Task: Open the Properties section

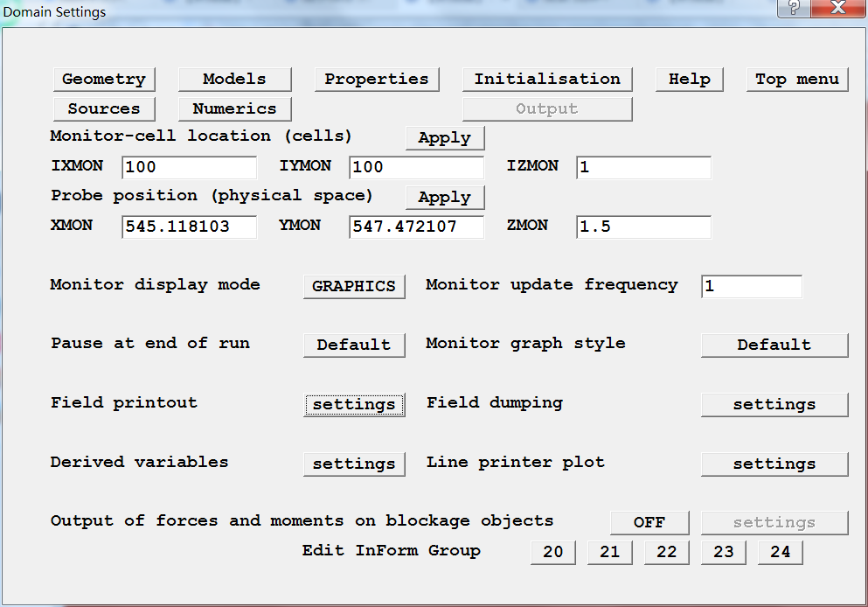Action: [x=377, y=80]
